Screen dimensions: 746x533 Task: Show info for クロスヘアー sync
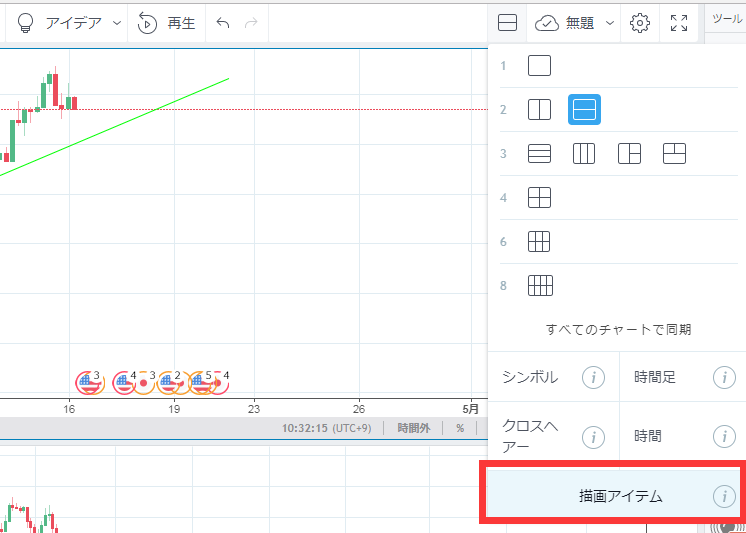[x=593, y=436]
